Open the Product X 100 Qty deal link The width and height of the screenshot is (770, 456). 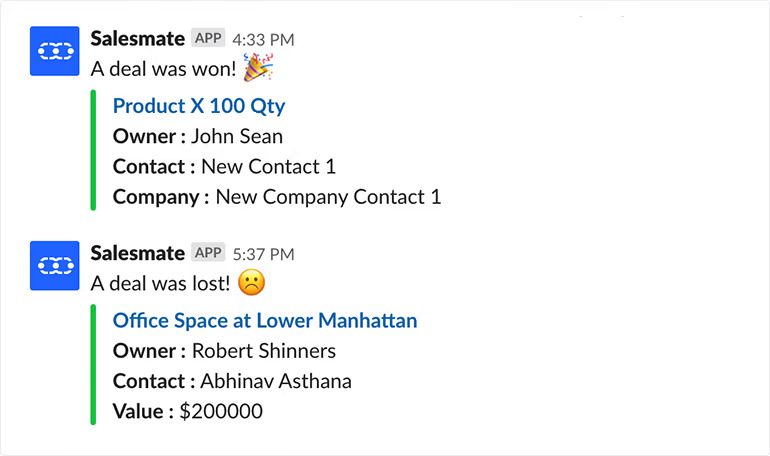click(199, 106)
